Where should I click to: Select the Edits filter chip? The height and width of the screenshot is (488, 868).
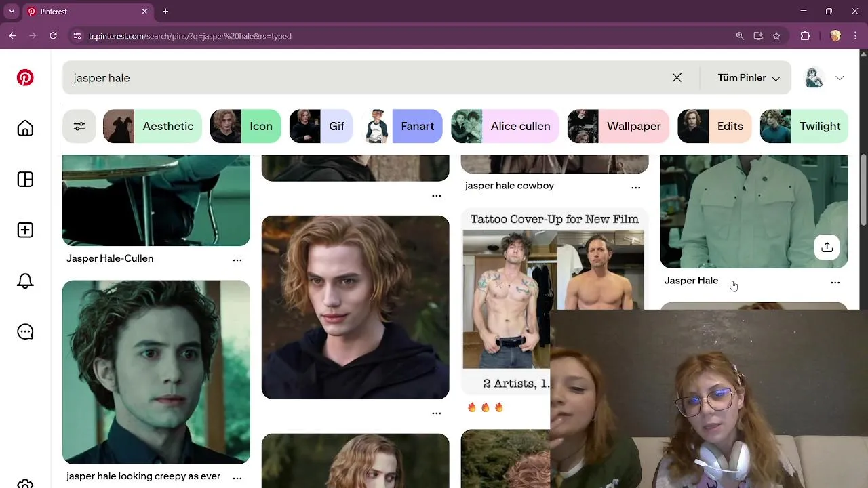point(715,126)
